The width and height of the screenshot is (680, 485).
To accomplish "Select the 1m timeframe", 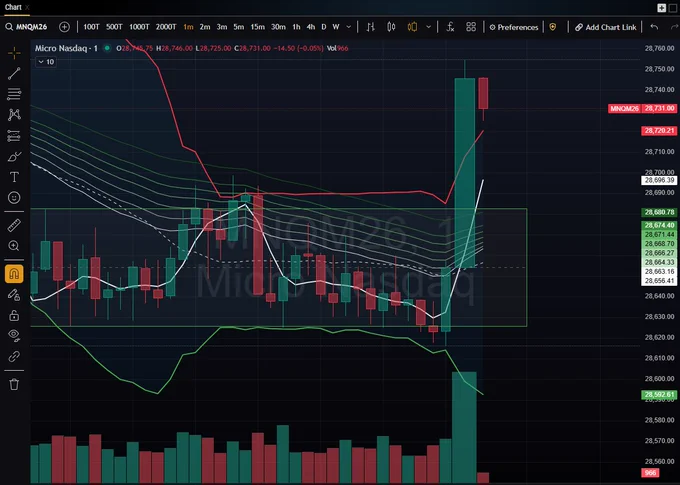I will 188,27.
